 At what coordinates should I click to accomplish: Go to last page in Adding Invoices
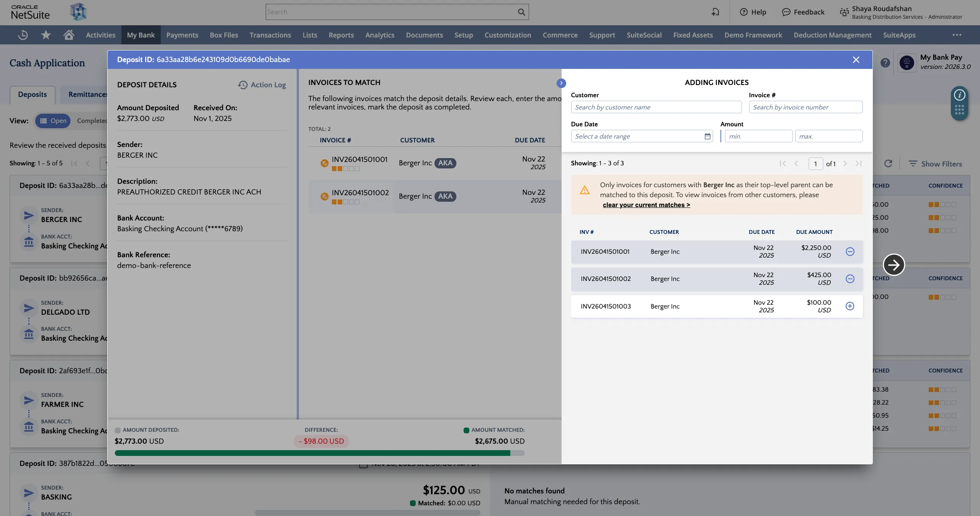859,163
